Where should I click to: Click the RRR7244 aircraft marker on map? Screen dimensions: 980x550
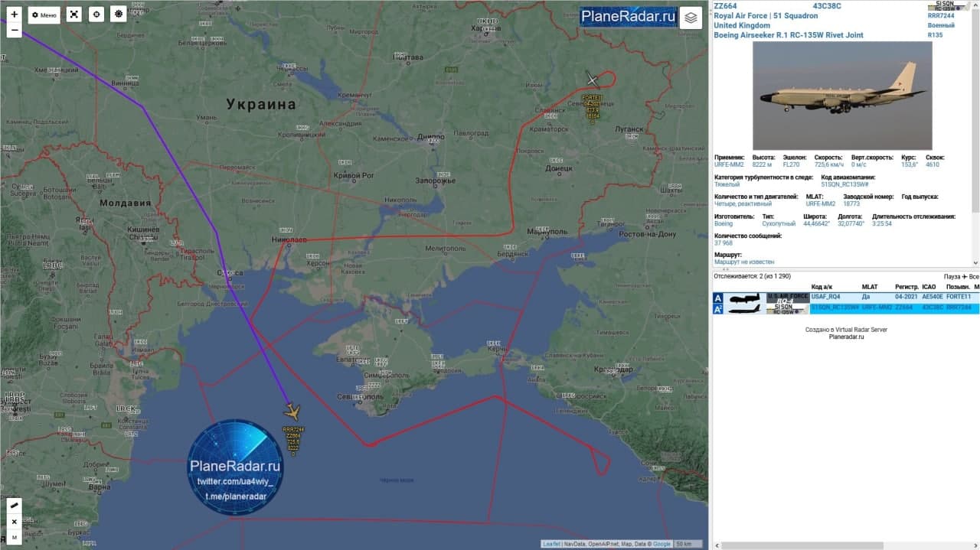(292, 412)
